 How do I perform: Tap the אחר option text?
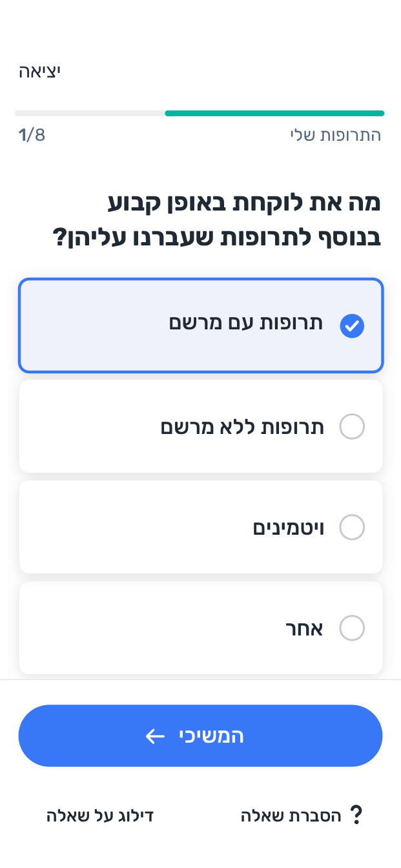point(304,628)
